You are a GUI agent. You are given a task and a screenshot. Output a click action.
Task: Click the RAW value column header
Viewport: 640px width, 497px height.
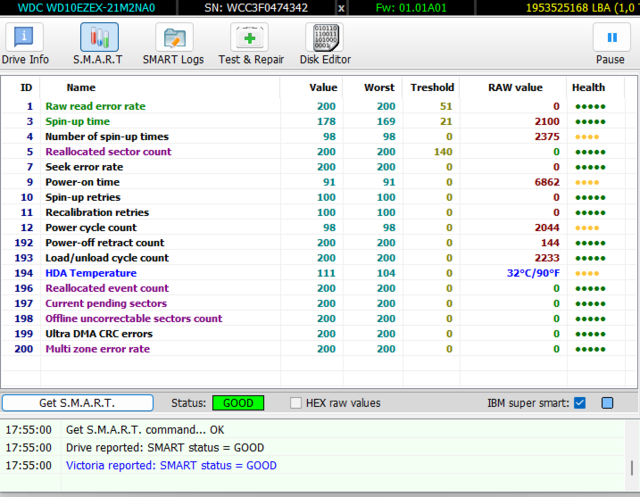click(x=515, y=87)
